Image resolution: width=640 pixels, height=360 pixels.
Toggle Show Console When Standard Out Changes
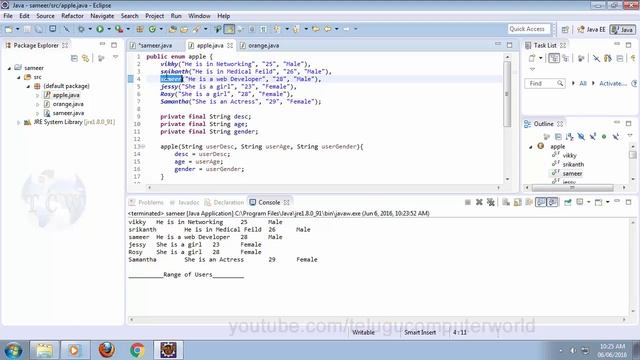pyautogui.click(x=541, y=202)
